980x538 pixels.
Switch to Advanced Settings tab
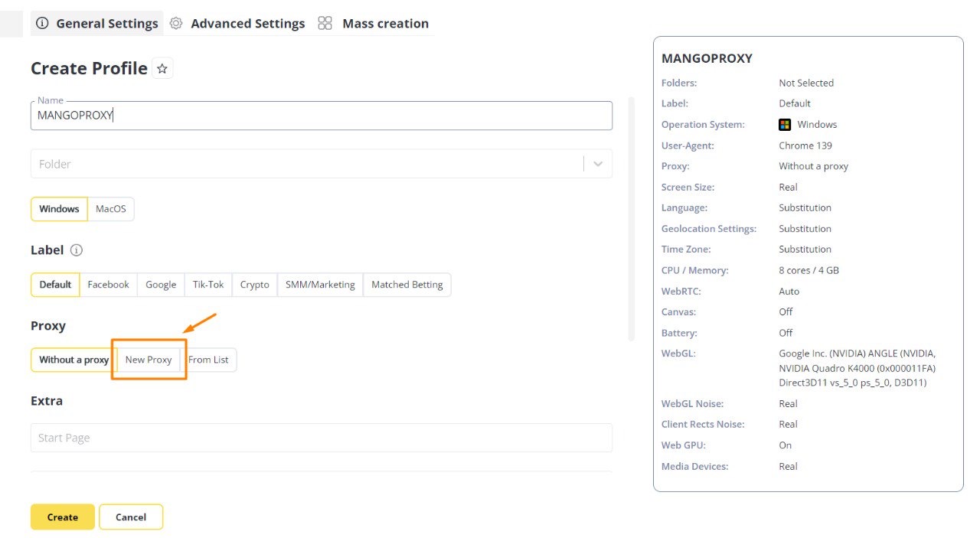(x=237, y=24)
